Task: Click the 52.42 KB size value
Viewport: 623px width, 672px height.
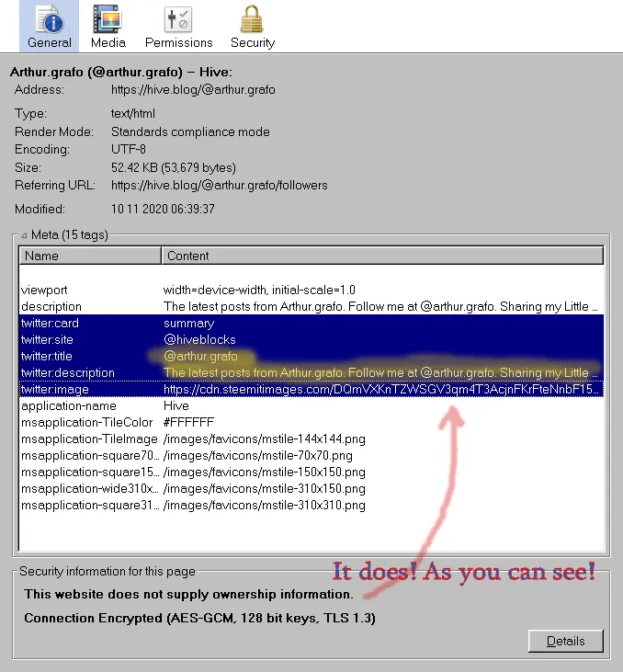Action: pyautogui.click(x=174, y=167)
